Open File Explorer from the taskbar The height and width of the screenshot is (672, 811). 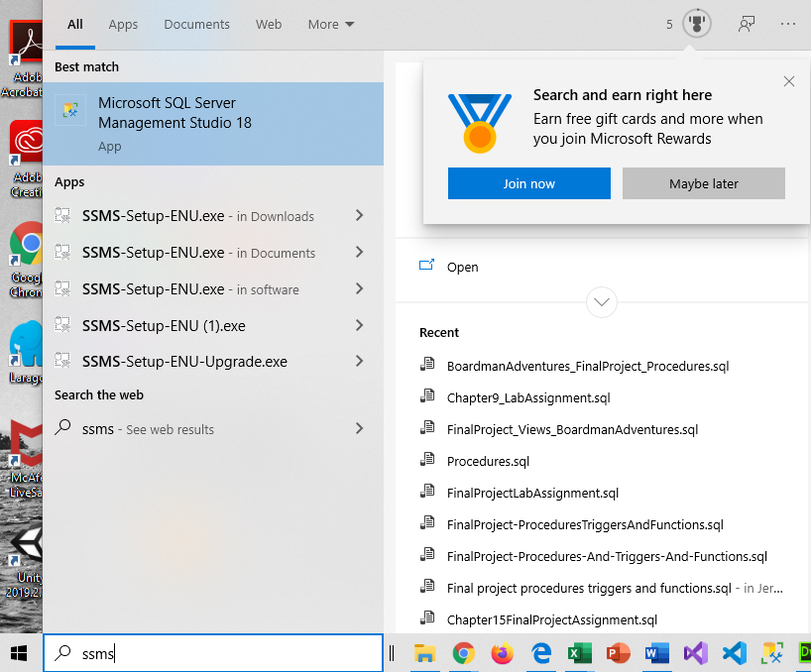click(425, 654)
